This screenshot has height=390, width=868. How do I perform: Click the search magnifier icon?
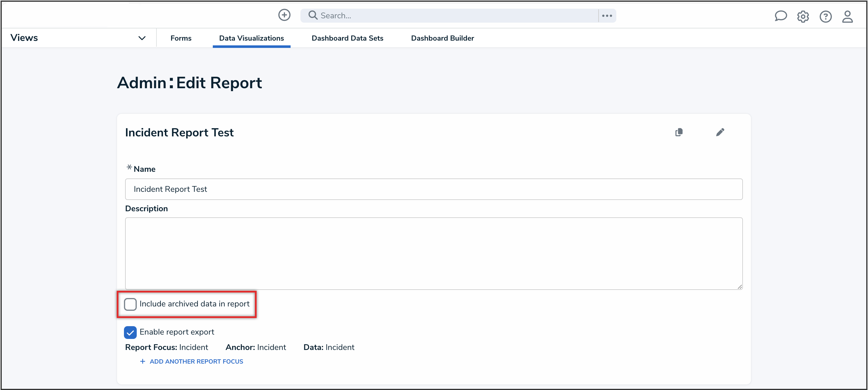point(312,15)
